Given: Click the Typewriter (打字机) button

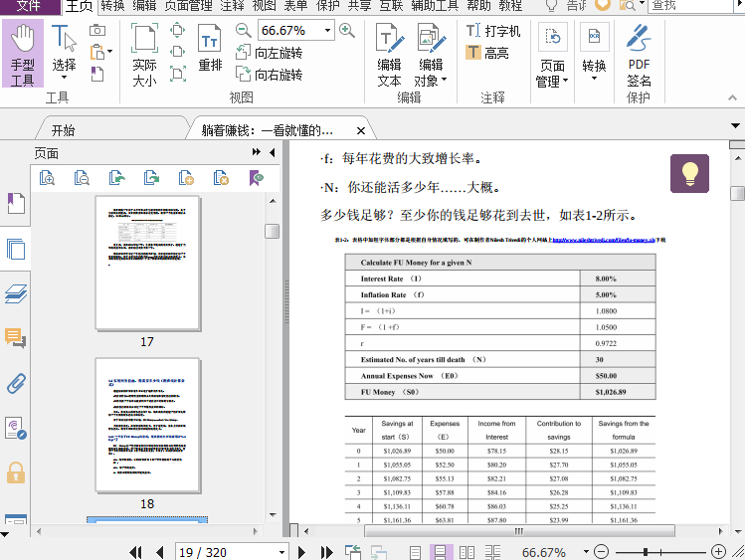Looking at the screenshot, I should (x=493, y=31).
